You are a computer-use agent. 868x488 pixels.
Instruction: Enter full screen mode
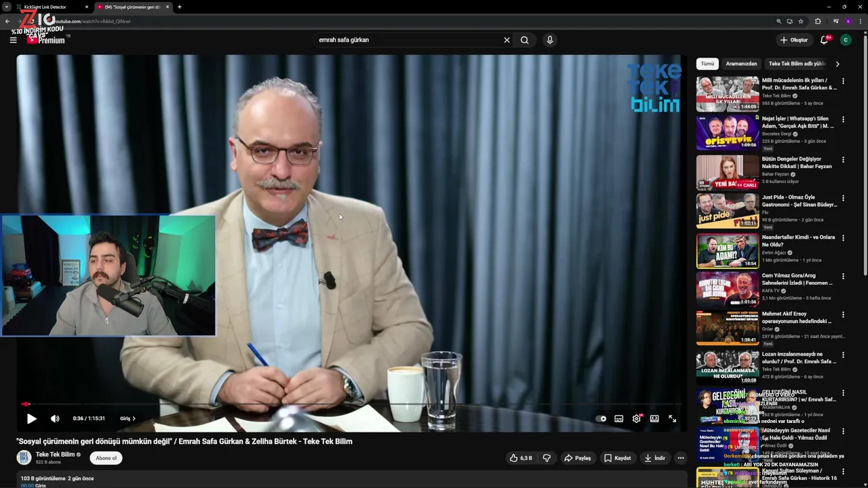[672, 419]
